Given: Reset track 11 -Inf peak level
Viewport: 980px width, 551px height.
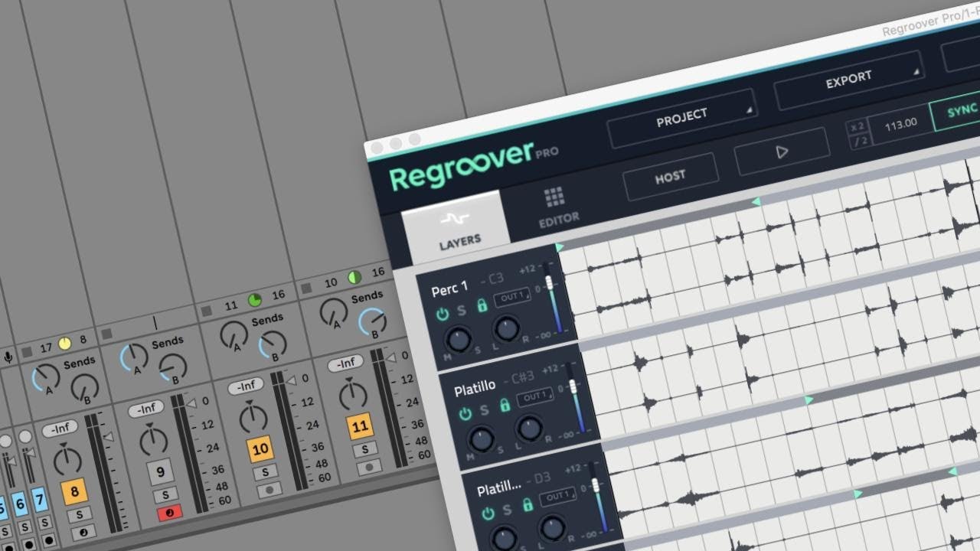Looking at the screenshot, I should tap(346, 363).
